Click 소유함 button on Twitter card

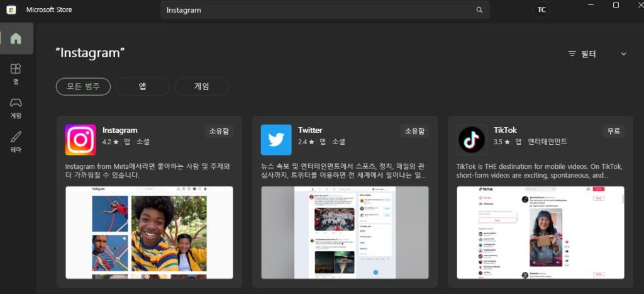(414, 131)
